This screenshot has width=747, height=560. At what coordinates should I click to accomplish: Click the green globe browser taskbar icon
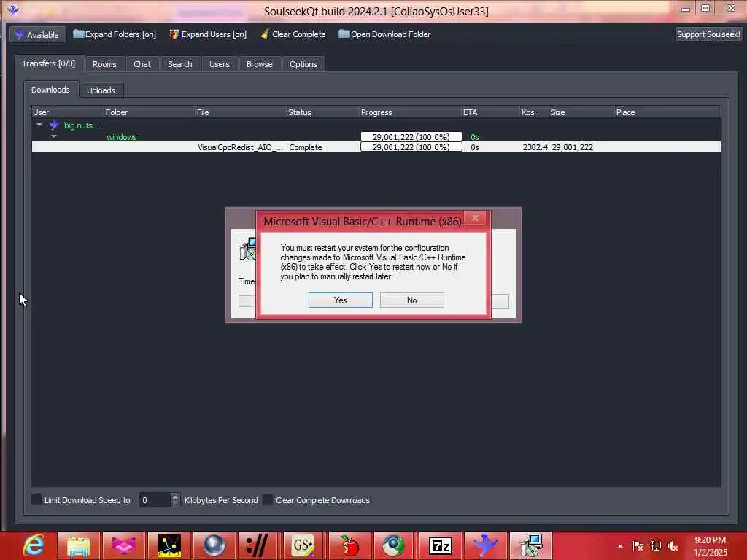point(393,545)
